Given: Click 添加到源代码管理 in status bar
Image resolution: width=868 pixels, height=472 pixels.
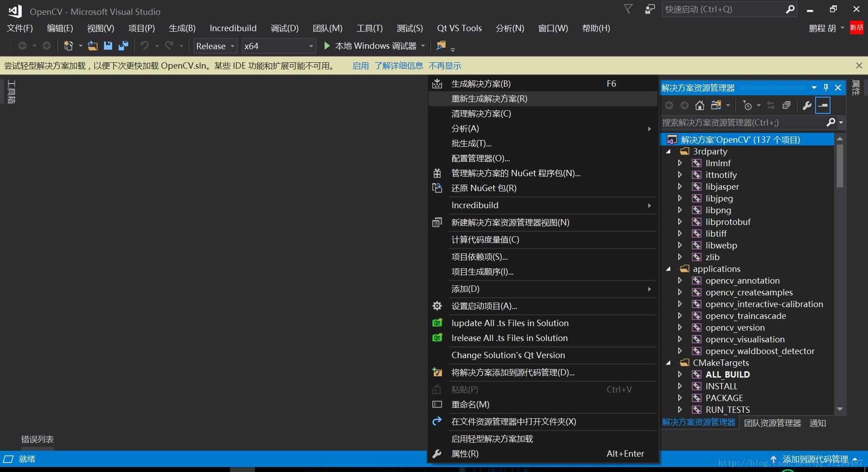Looking at the screenshot, I should click(x=815, y=459).
